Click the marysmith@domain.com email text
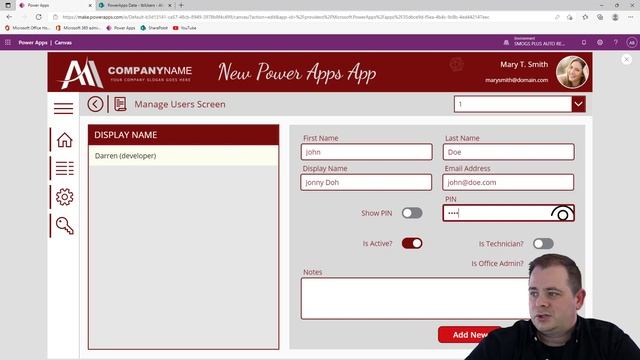This screenshot has height=360, width=640. point(516,80)
